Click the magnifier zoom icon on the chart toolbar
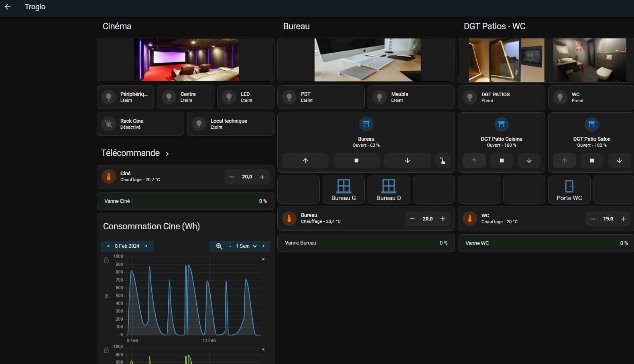The image size is (634, 364). pyautogui.click(x=219, y=246)
